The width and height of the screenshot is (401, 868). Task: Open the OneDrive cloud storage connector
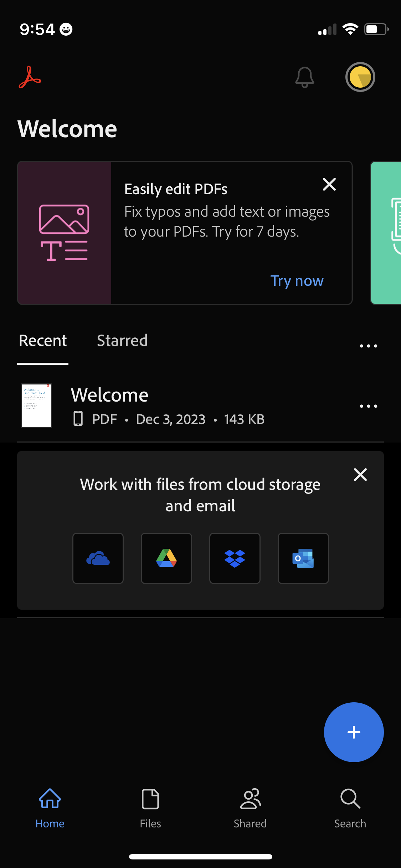pyautogui.click(x=98, y=558)
